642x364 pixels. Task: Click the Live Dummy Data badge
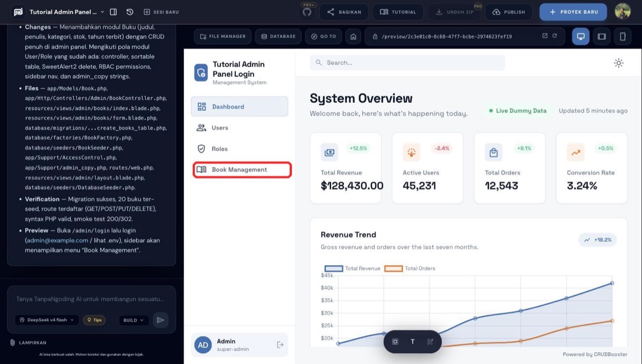click(517, 111)
